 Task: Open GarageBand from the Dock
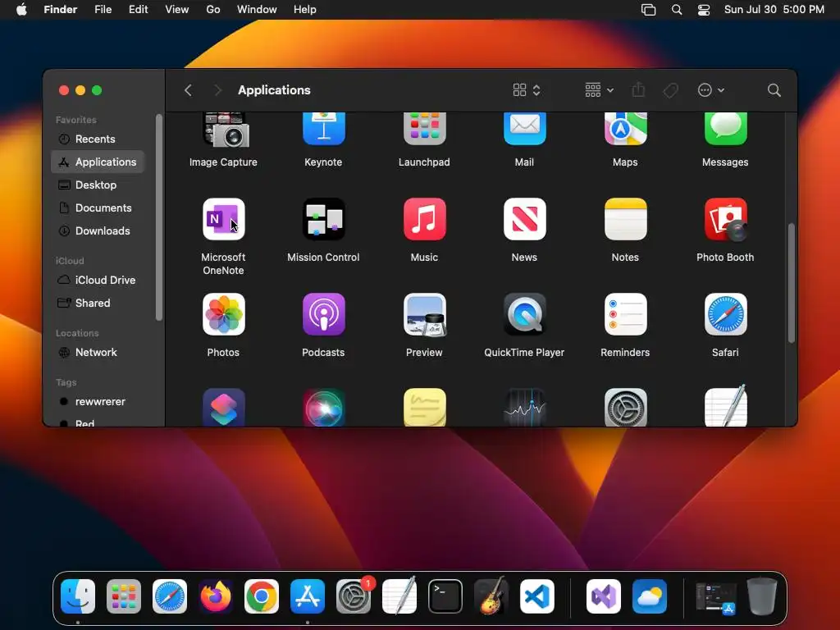491,596
